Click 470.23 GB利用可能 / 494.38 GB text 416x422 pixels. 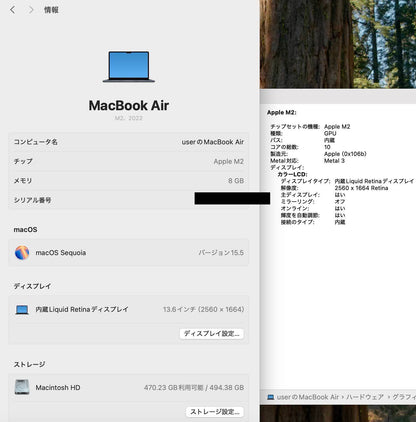point(194,388)
